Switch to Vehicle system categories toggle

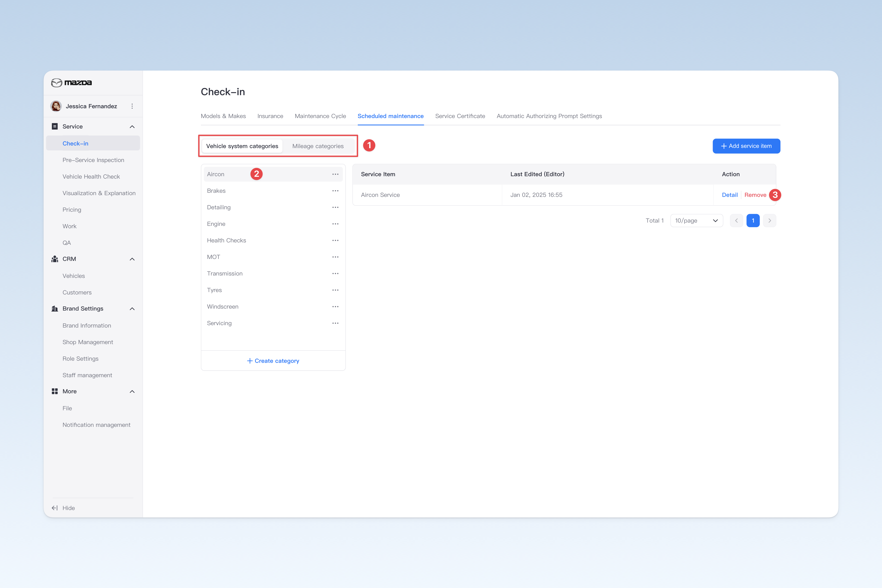coord(242,146)
